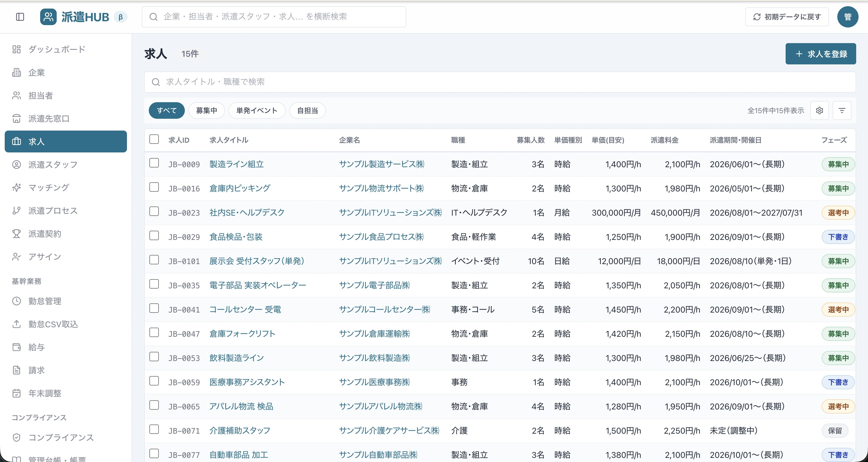Open the サンプル介護ケアサービス㈱ company link
The image size is (868, 462).
pos(389,431)
